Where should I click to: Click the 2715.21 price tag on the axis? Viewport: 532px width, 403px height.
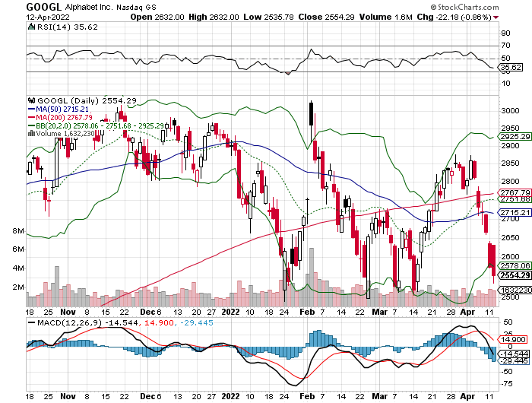515,213
